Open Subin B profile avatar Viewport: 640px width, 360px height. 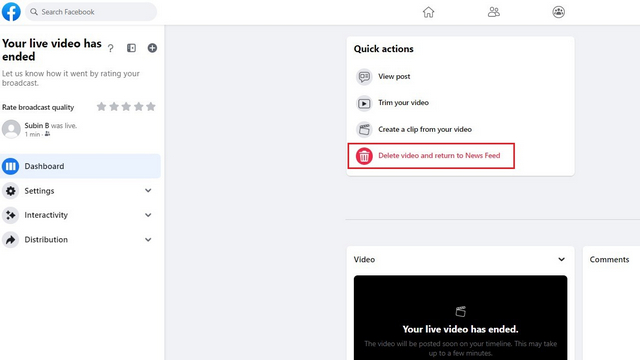tap(11, 129)
